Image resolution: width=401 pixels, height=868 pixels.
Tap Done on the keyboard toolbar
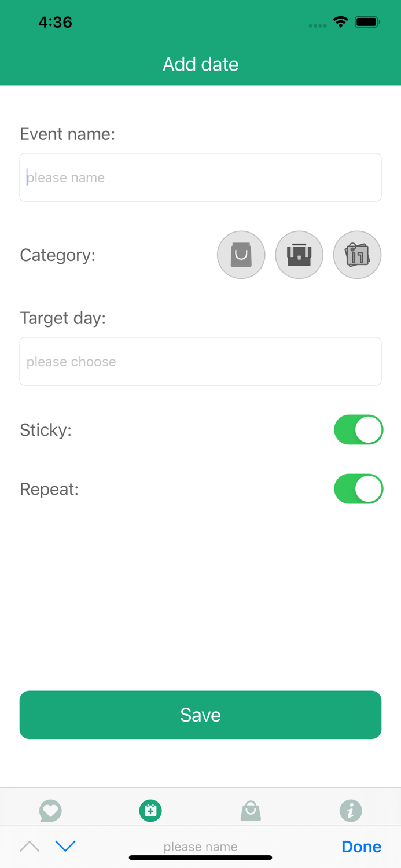361,847
